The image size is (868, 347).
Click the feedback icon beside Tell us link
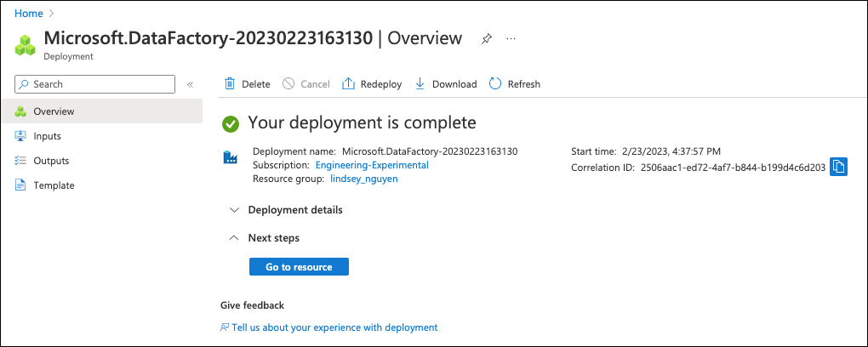tap(225, 327)
